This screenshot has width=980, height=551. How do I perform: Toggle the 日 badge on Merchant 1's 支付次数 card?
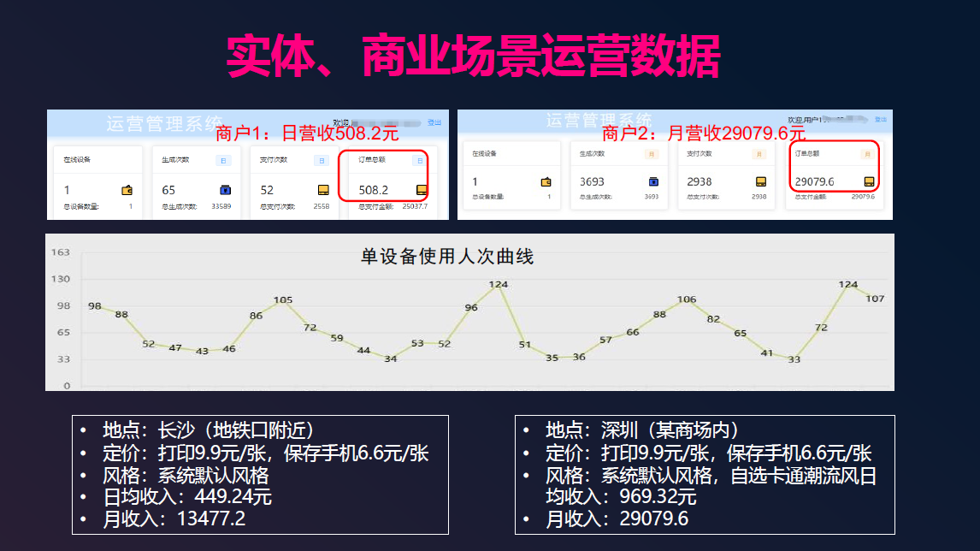322,160
